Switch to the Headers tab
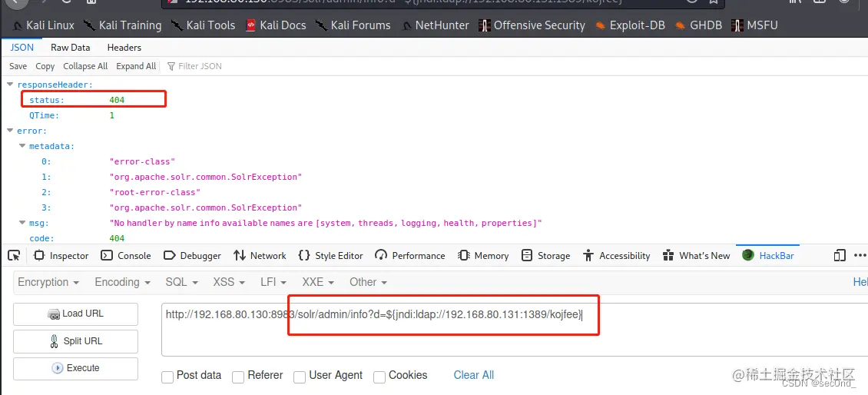 point(124,48)
